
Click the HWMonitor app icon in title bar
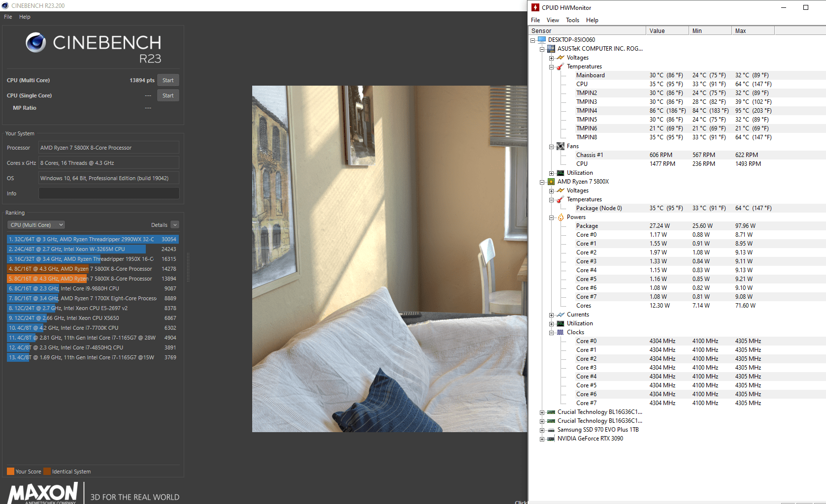[x=535, y=7]
